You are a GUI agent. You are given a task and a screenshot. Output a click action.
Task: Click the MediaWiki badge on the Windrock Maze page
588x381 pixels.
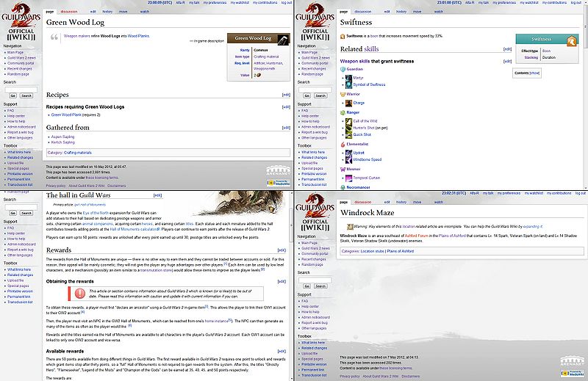click(573, 373)
